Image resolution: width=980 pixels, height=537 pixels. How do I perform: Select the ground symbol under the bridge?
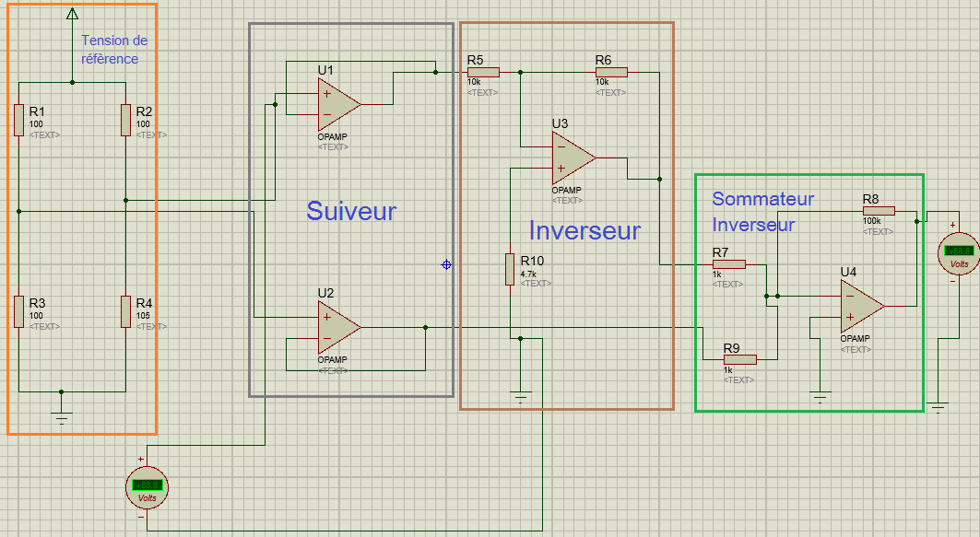click(61, 418)
